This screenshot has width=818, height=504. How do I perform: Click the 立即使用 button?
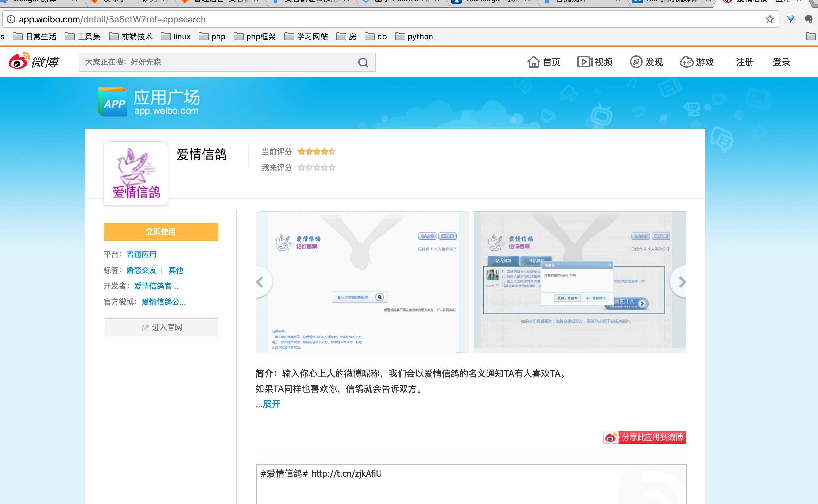click(161, 231)
